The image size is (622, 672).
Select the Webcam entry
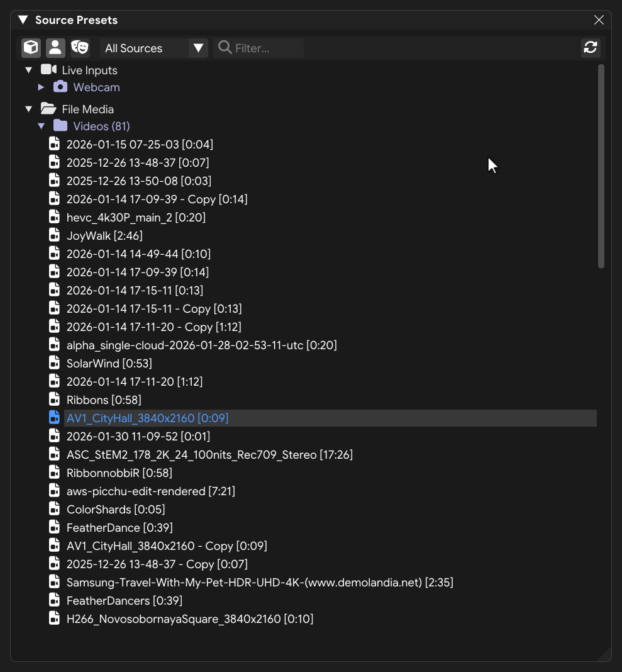pos(96,87)
